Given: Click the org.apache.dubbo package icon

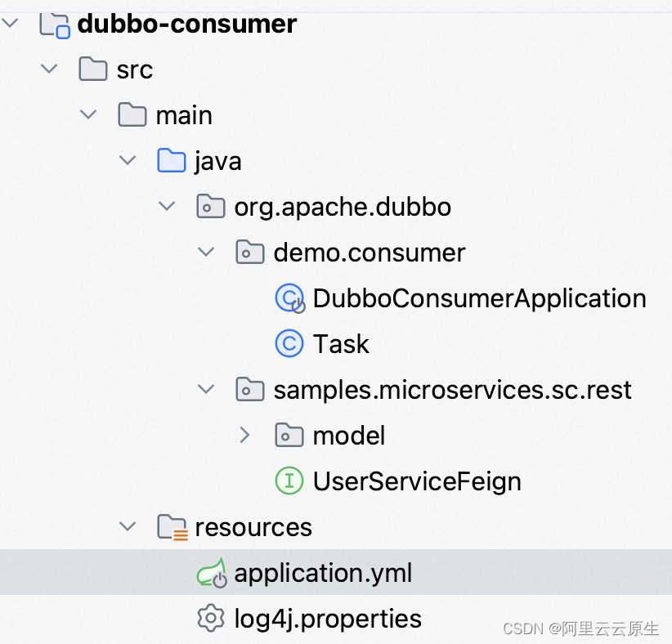Looking at the screenshot, I should point(210,207).
